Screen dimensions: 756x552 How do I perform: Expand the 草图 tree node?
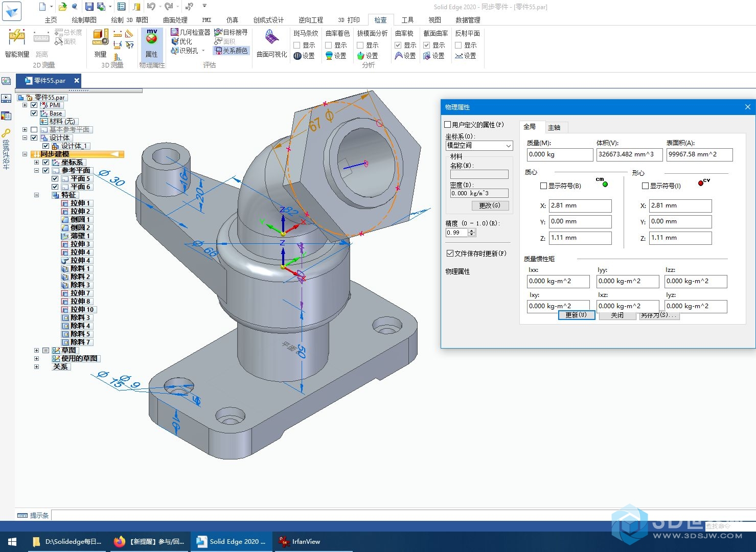point(36,350)
